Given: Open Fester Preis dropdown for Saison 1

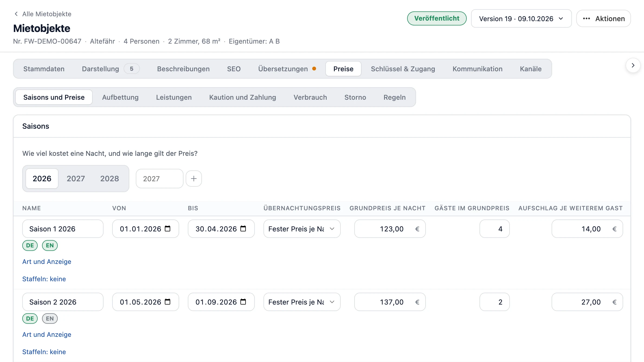Looking at the screenshot, I should click(302, 229).
